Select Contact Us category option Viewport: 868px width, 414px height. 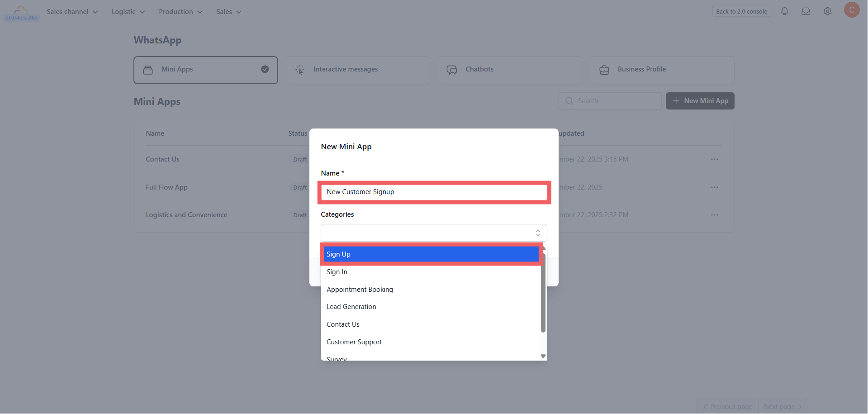pos(431,324)
